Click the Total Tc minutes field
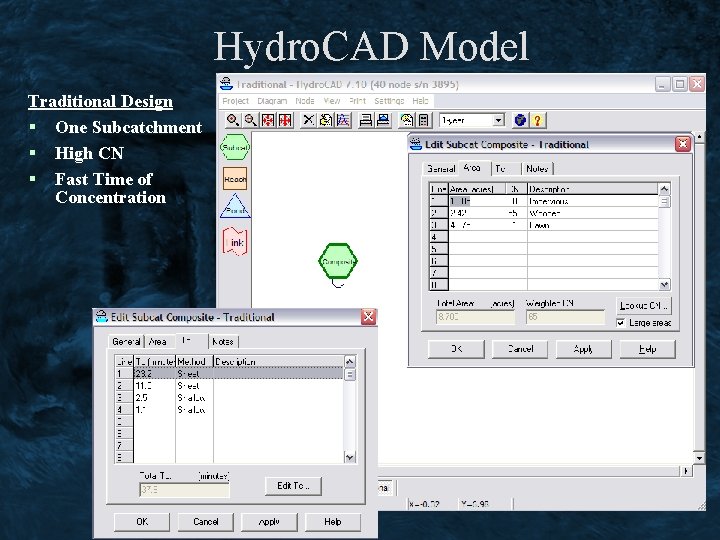This screenshot has width=720, height=540. click(184, 490)
